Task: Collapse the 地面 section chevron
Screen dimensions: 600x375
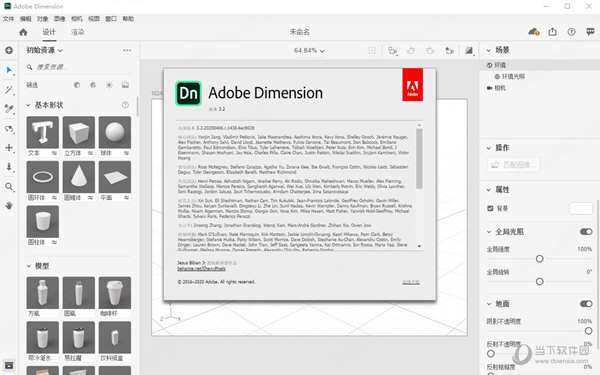Action: click(x=489, y=304)
